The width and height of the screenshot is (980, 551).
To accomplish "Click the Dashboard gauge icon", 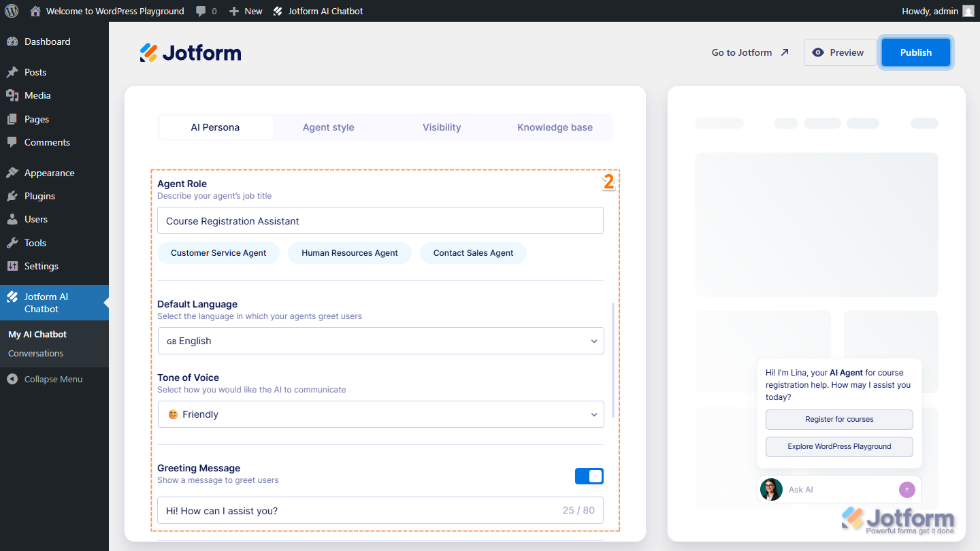I will pos(12,41).
